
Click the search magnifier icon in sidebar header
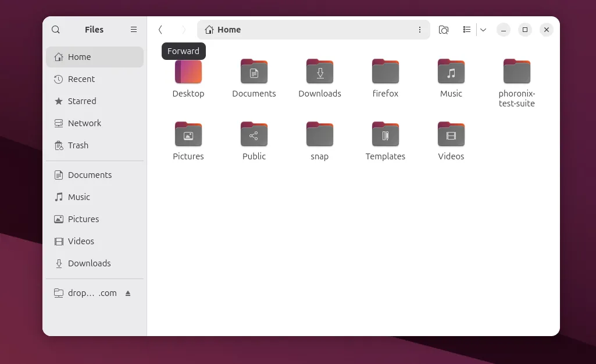coord(56,30)
